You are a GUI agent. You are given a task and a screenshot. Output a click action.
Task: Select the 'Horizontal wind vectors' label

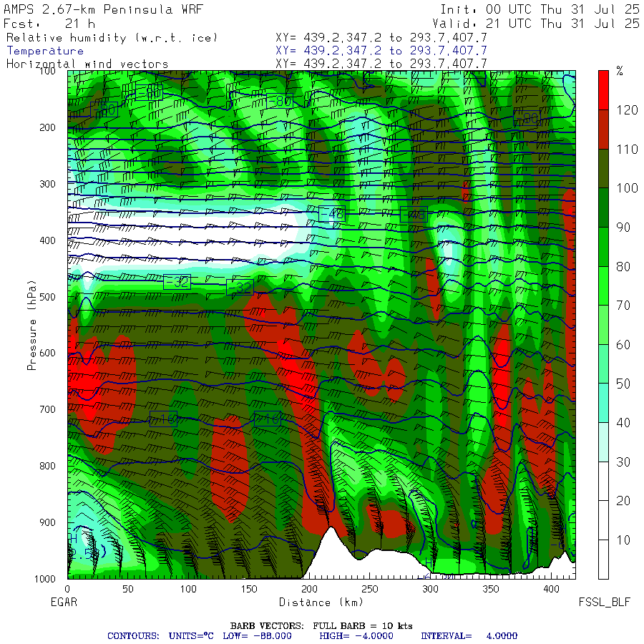point(87,64)
